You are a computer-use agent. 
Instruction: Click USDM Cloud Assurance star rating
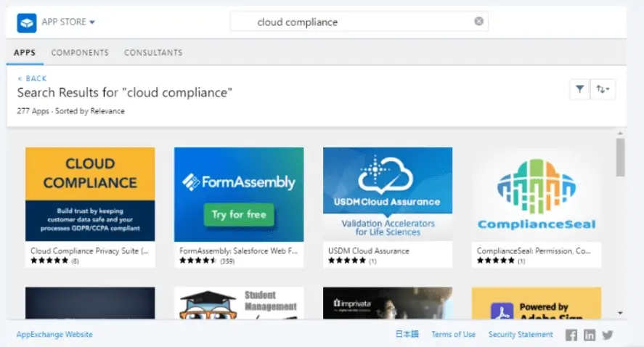click(x=346, y=261)
